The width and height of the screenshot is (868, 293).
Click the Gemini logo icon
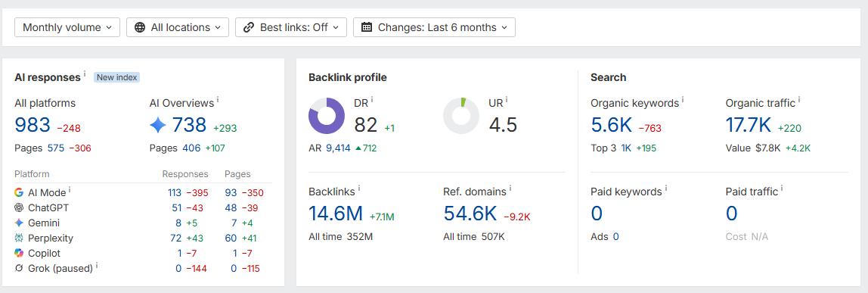click(x=19, y=223)
